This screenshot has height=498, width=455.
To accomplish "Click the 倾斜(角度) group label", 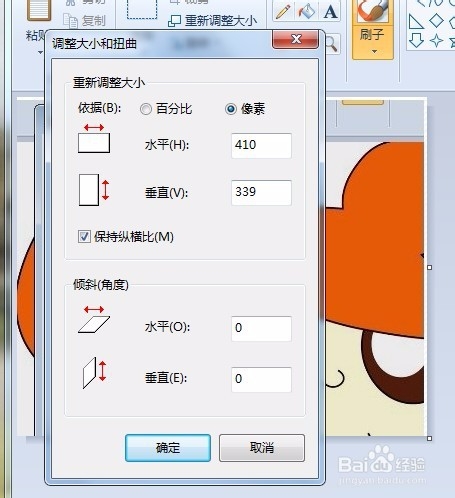I will 101,285.
